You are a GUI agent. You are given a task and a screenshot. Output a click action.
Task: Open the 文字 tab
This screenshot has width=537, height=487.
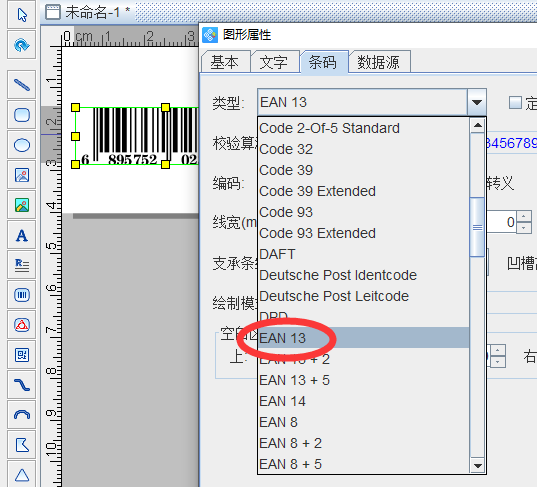274,62
